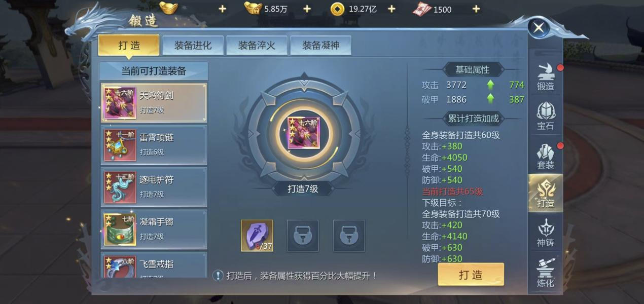Switch to the 装备凝神 tab
The image size is (644, 304).
[320, 45]
